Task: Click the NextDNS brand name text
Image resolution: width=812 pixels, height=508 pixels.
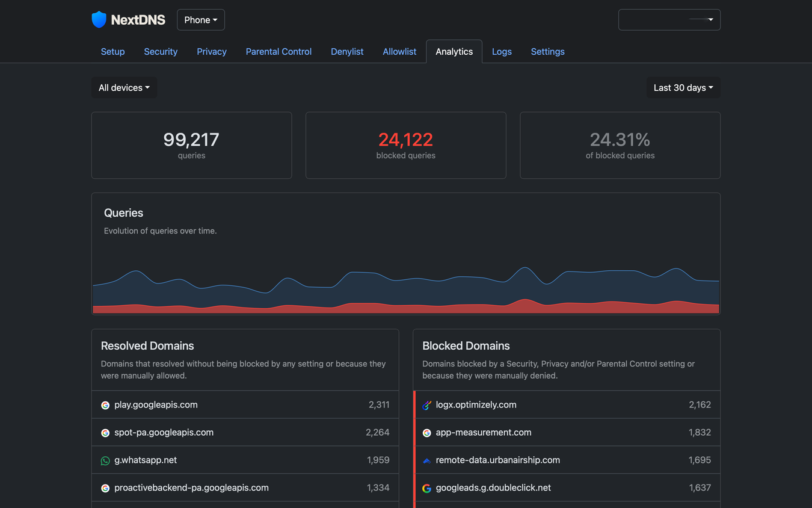Action: pos(138,20)
